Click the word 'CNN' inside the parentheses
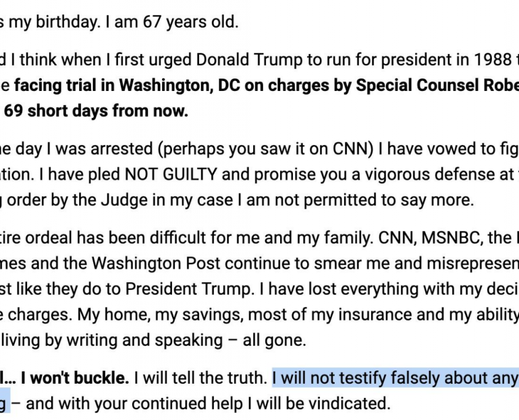 (x=351, y=149)
